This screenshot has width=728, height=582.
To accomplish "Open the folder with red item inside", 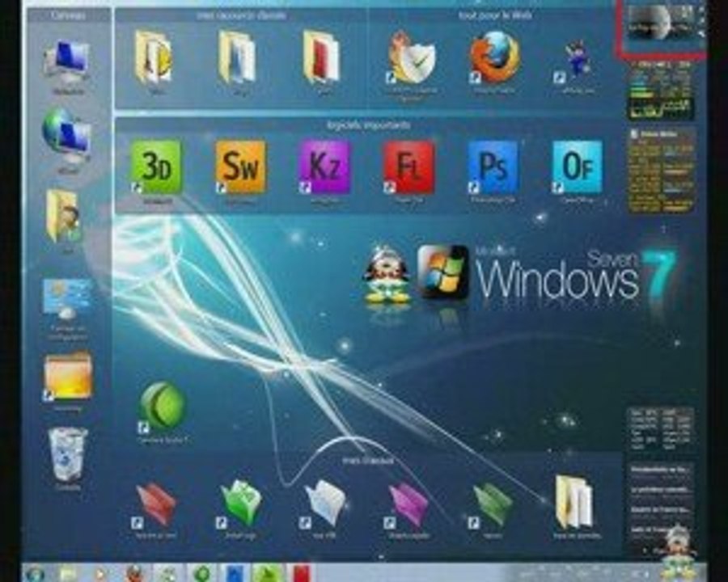I will pyautogui.click(x=322, y=57).
